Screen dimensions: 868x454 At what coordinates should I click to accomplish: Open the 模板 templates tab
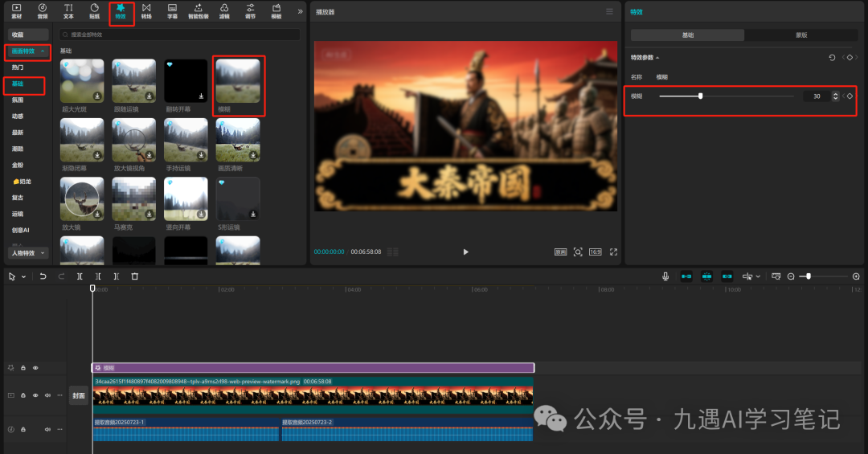[276, 11]
